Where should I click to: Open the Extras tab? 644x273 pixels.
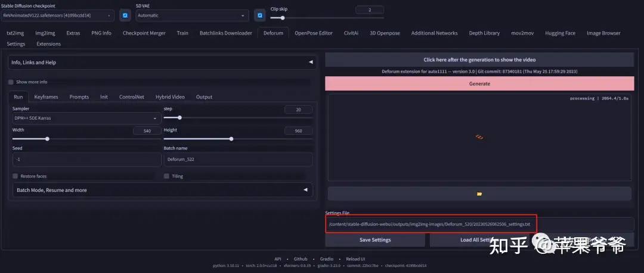73,33
